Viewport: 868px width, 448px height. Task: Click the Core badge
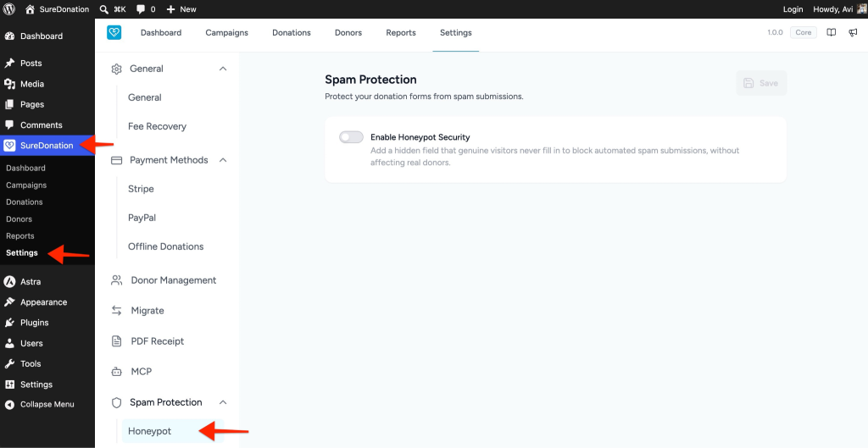[804, 33]
